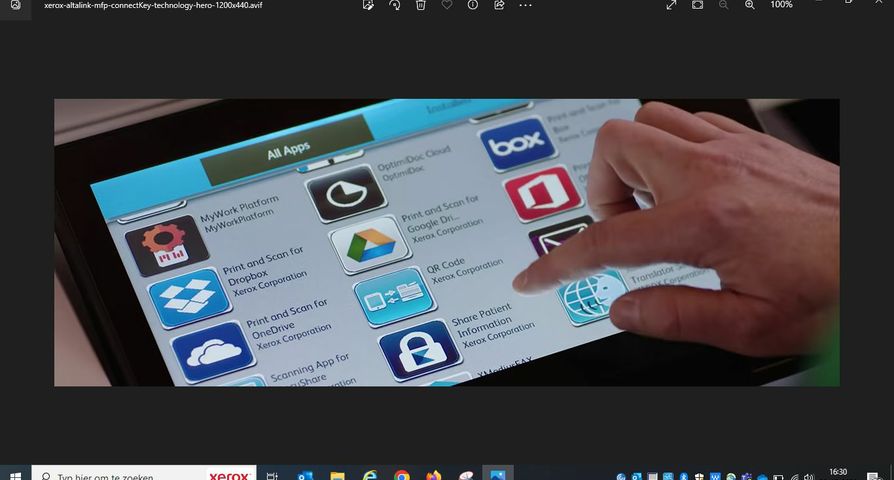This screenshot has width=894, height=480.
Task: Open Firefox from the taskbar
Action: 434,476
